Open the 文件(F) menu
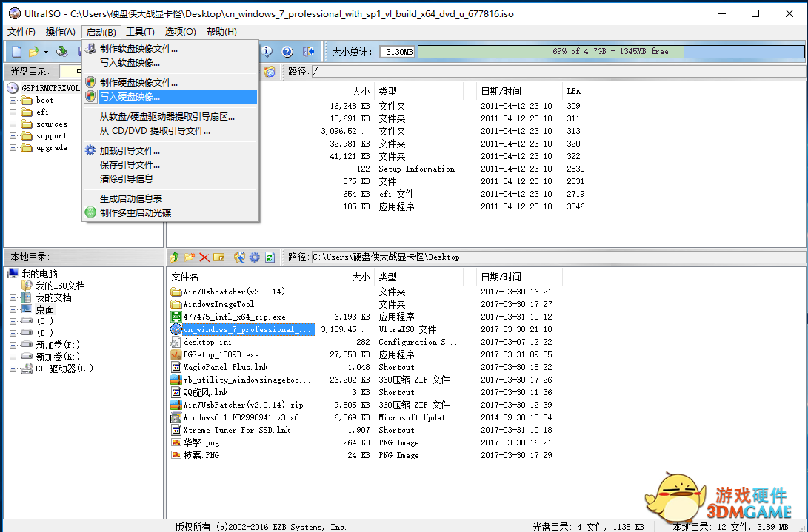Image resolution: width=808 pixels, height=532 pixels. [x=21, y=32]
